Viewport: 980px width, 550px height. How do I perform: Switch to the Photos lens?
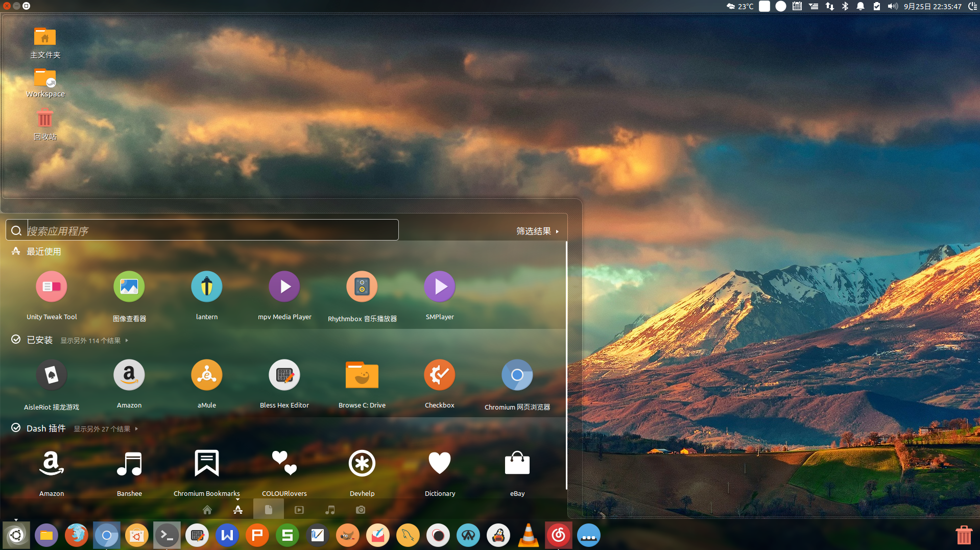coord(361,510)
